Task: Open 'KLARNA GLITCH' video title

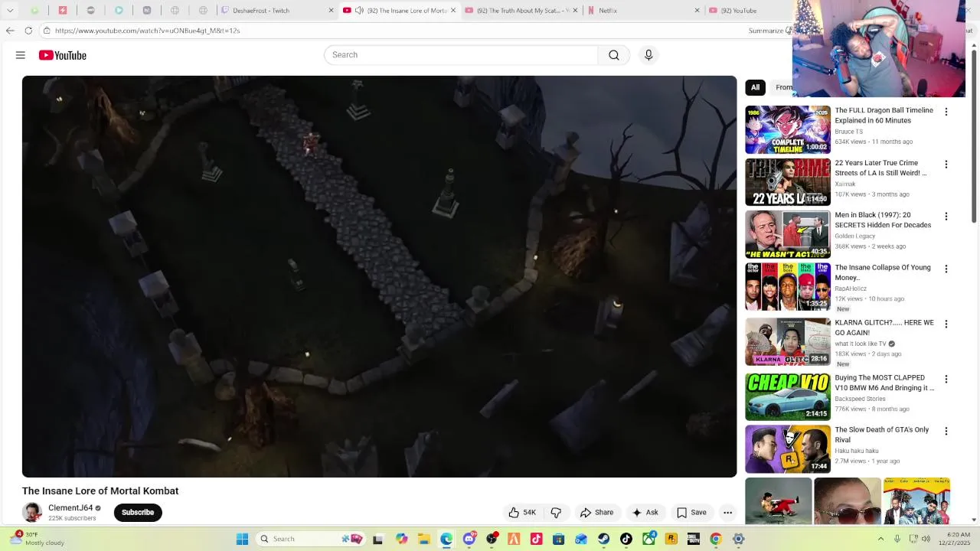Action: 884,328
